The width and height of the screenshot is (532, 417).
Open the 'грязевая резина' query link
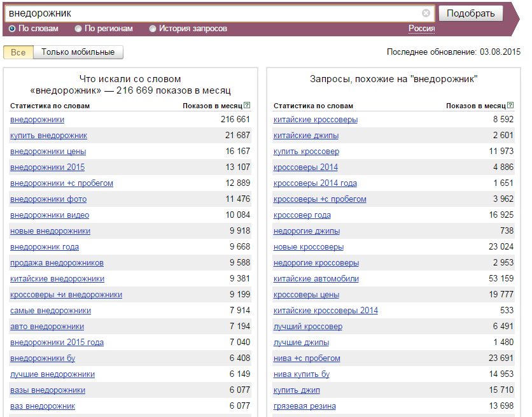pyautogui.click(x=305, y=406)
